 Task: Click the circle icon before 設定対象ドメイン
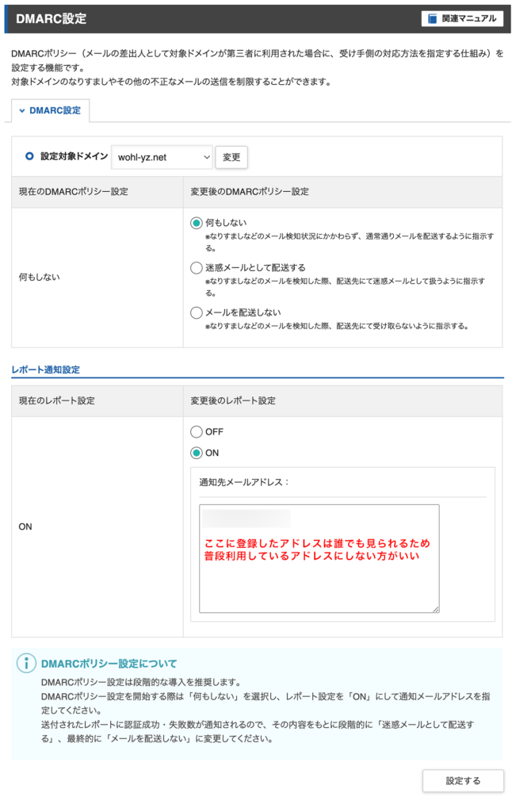pos(29,157)
